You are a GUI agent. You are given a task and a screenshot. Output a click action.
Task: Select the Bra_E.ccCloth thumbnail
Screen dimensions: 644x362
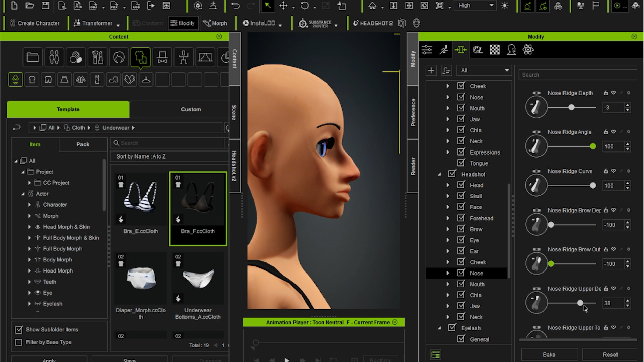tap(141, 199)
